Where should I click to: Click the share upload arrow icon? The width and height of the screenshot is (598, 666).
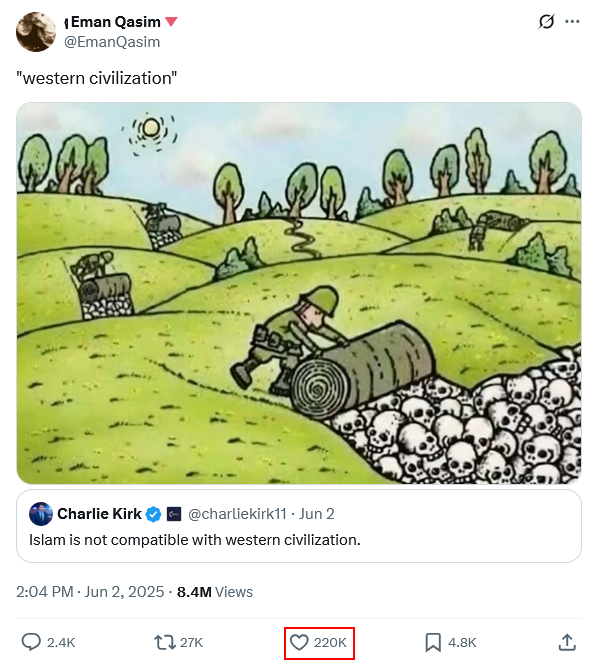coord(567,642)
